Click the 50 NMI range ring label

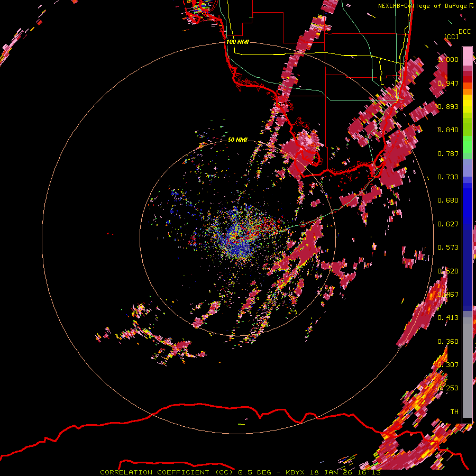237,140
